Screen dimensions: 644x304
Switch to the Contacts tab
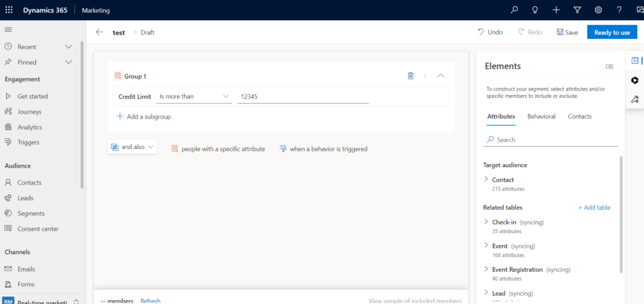(x=579, y=117)
